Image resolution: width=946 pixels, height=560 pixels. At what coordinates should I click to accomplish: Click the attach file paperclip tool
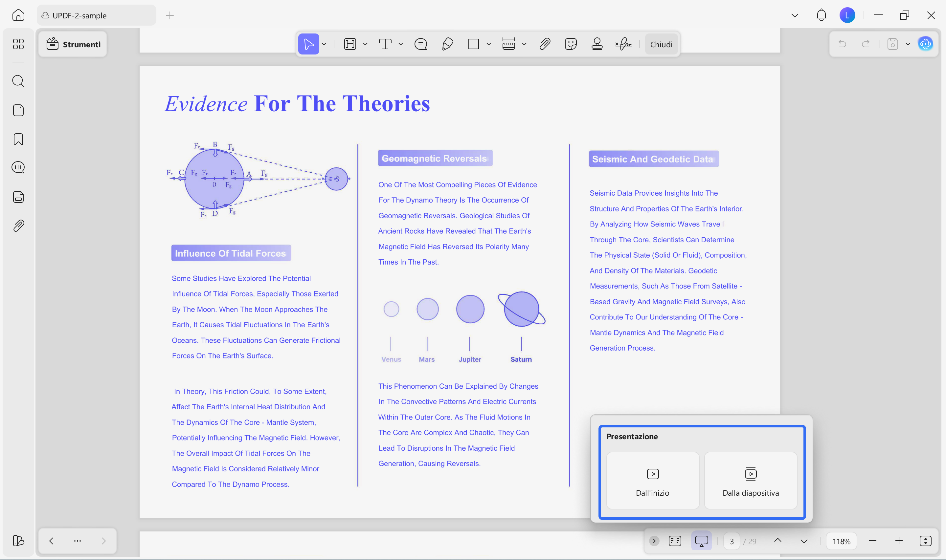click(544, 44)
